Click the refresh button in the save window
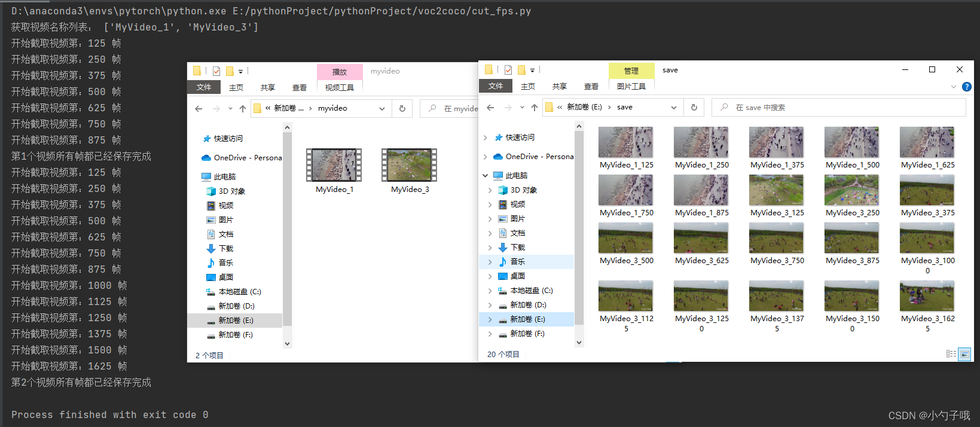The width and height of the screenshot is (980, 427). tap(694, 108)
